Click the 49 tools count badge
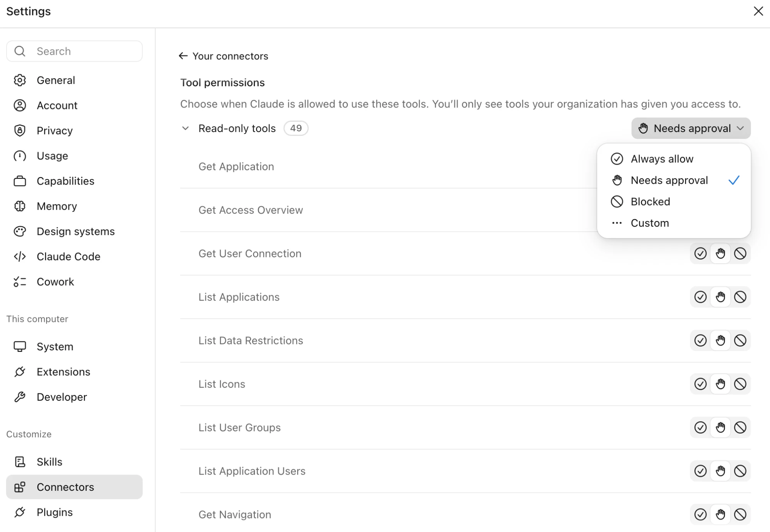Screen dimensions: 770x532 pyautogui.click(x=296, y=128)
